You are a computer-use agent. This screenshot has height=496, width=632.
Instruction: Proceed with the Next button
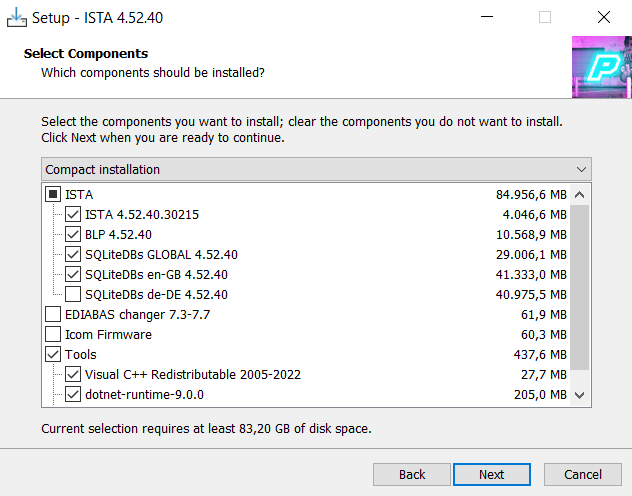(491, 474)
